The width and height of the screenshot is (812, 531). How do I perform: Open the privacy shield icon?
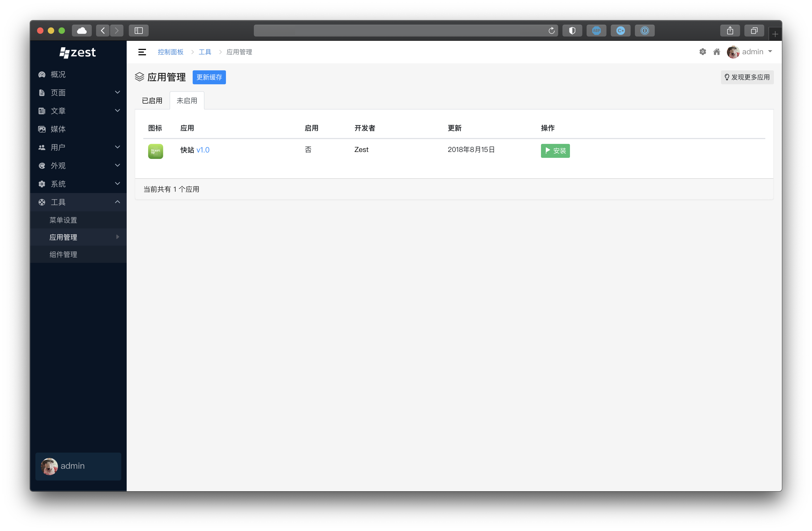point(572,31)
